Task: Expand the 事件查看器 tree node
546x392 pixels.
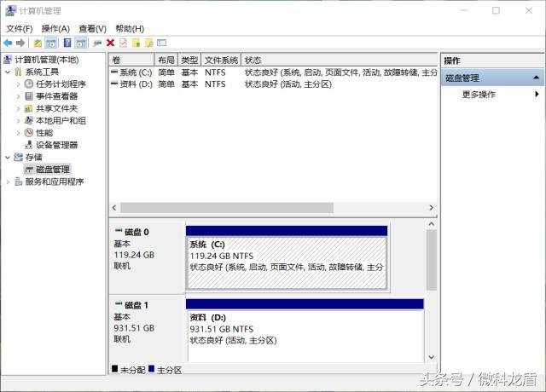Action: click(18, 96)
